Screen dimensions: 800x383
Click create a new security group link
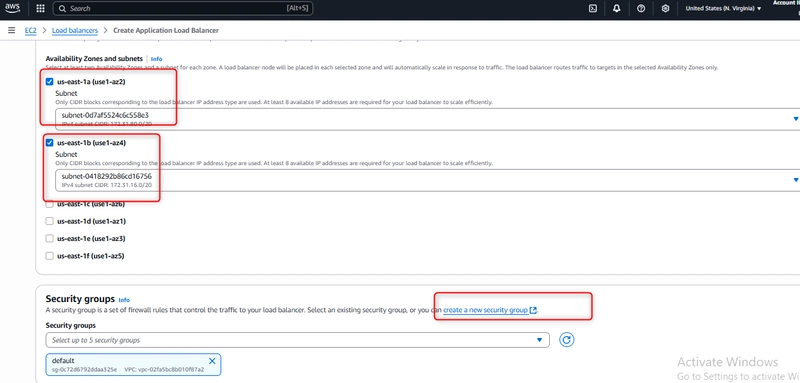[x=490, y=310]
